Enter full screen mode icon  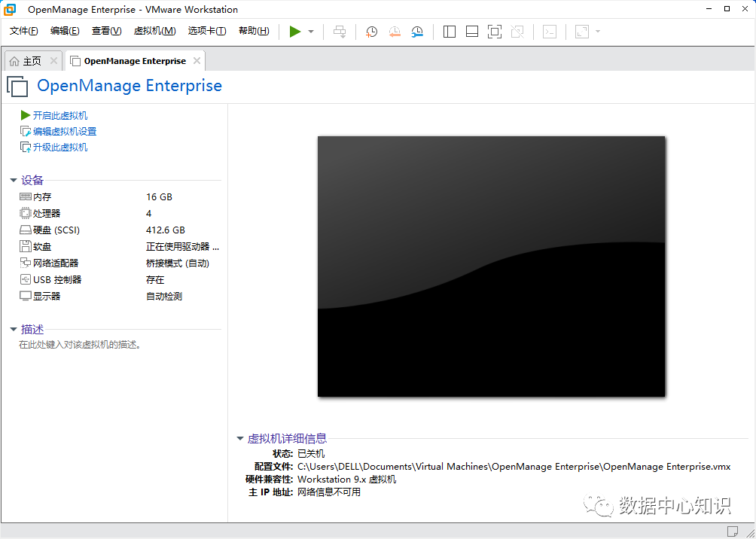click(x=495, y=32)
